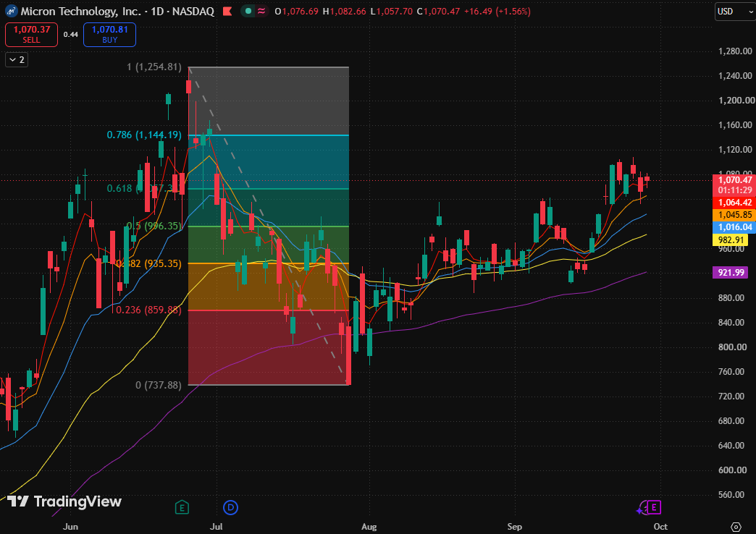
Task: Click the Close value 1,070.47 in the legend
Action: click(442, 11)
